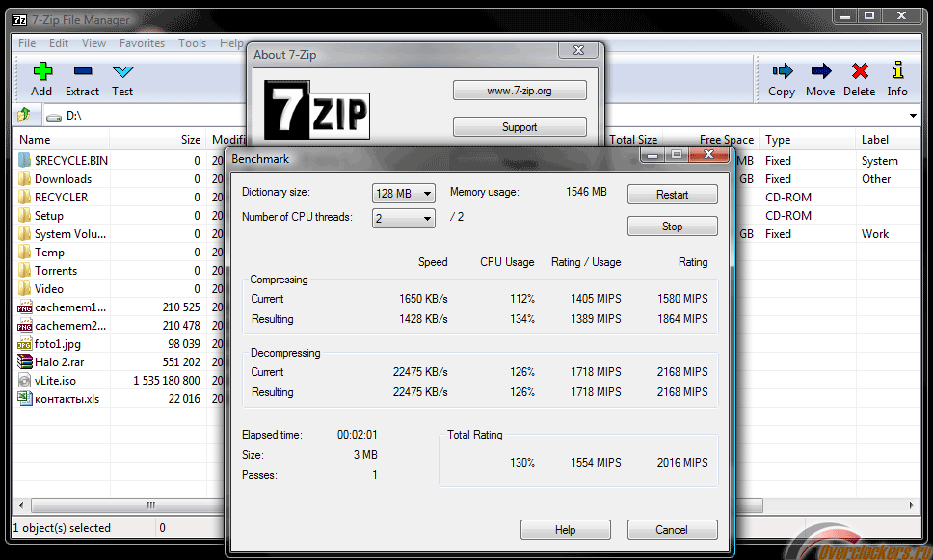Select the foto1.jpg file name
933x560 pixels.
(x=58, y=344)
